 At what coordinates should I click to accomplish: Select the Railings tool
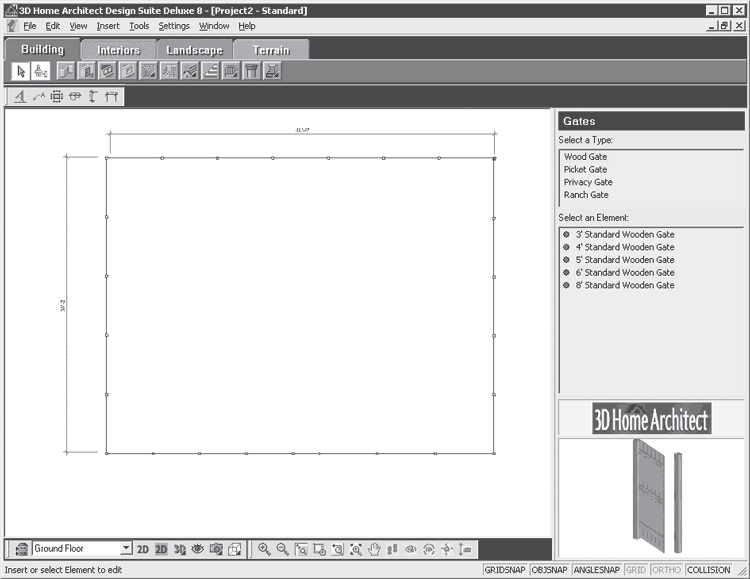tap(231, 71)
